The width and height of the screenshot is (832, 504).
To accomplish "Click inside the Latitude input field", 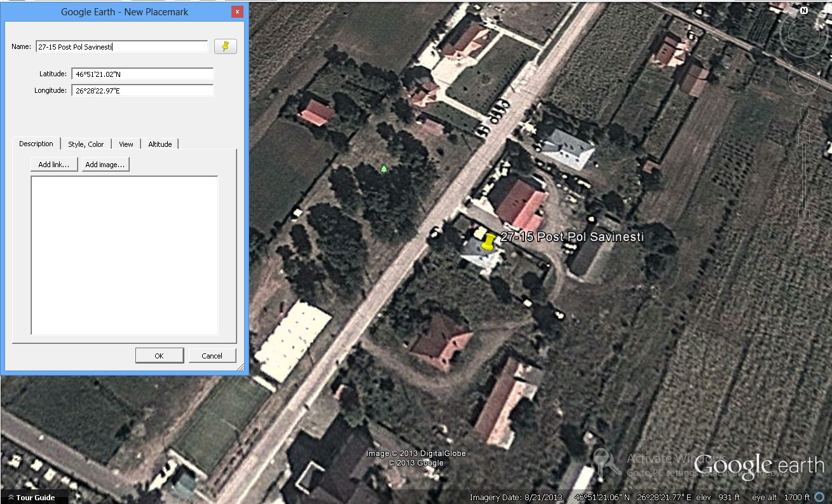I will click(142, 74).
